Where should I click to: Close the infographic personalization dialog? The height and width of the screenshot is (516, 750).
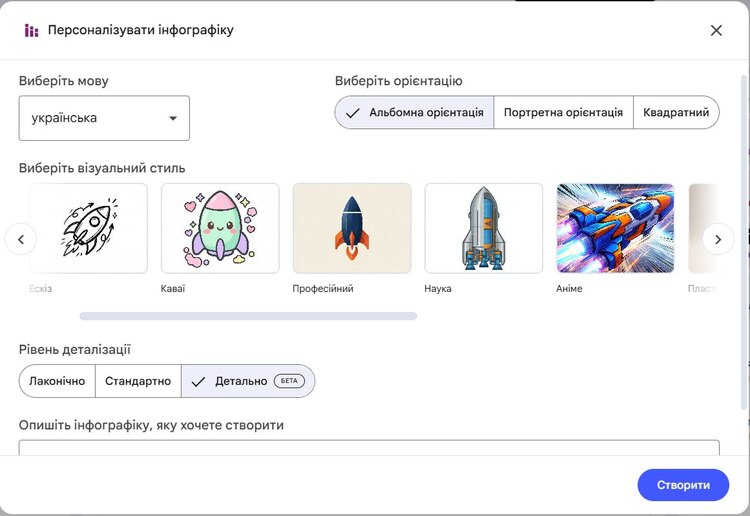[x=716, y=30]
